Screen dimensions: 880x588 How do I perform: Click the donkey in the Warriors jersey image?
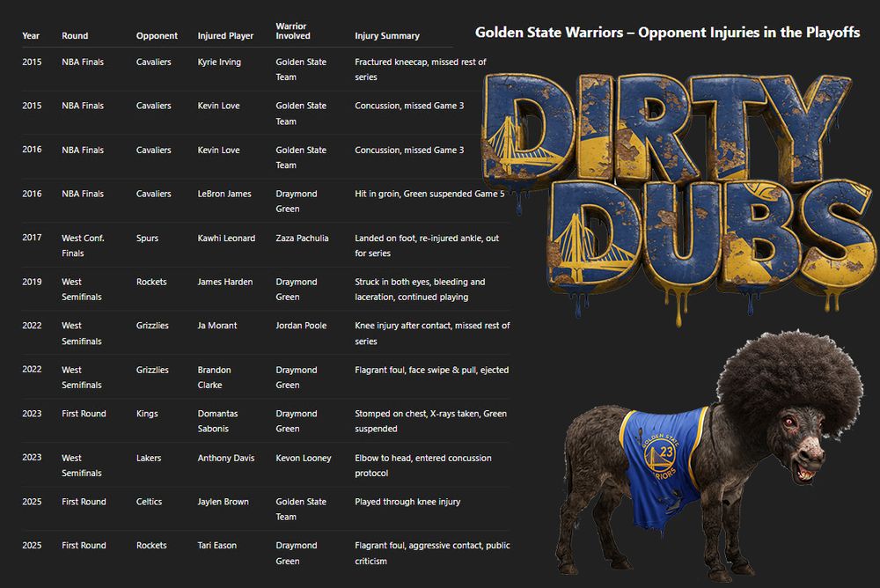[710, 455]
